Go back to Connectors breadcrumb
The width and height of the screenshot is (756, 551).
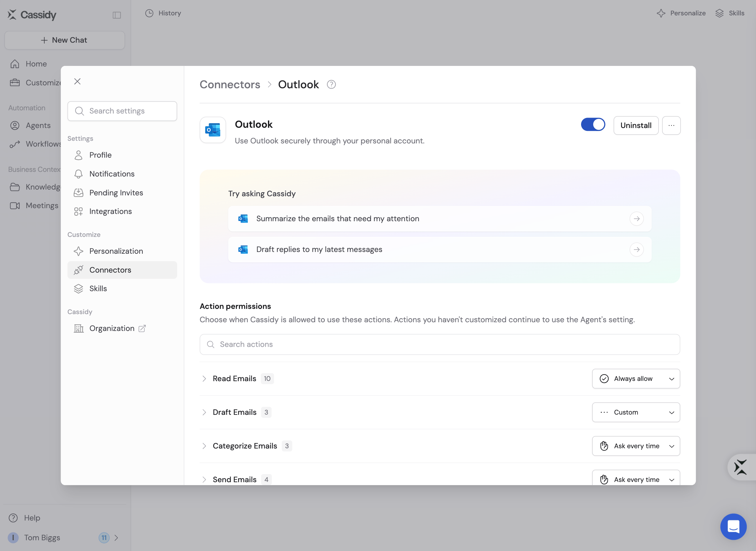click(230, 84)
